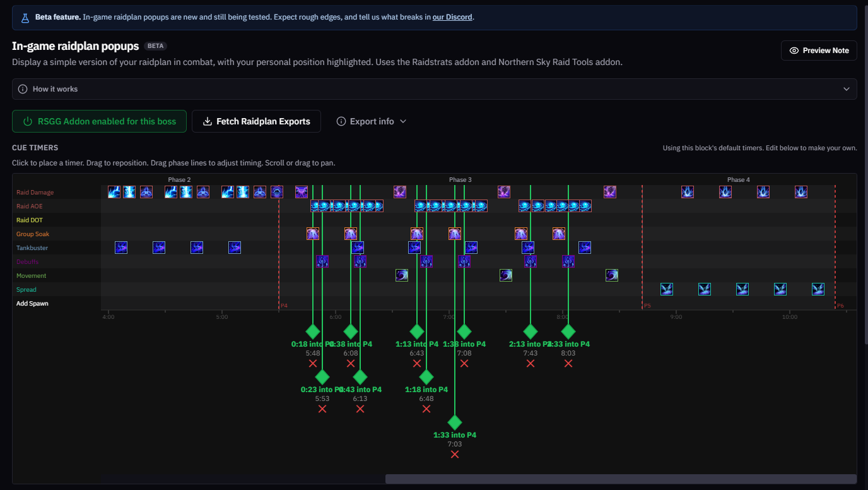Click the last purple claw Raid Damage icon
The height and width of the screenshot is (490, 868).
(x=609, y=192)
